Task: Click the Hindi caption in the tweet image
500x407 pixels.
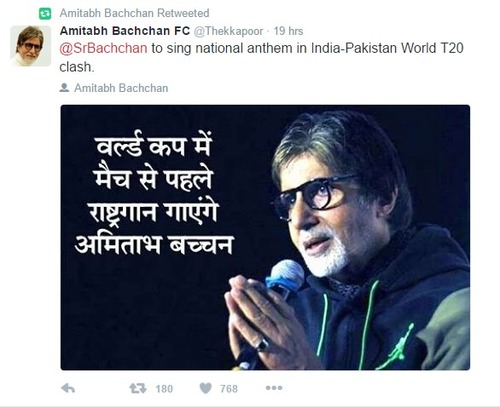Action: click(154, 195)
